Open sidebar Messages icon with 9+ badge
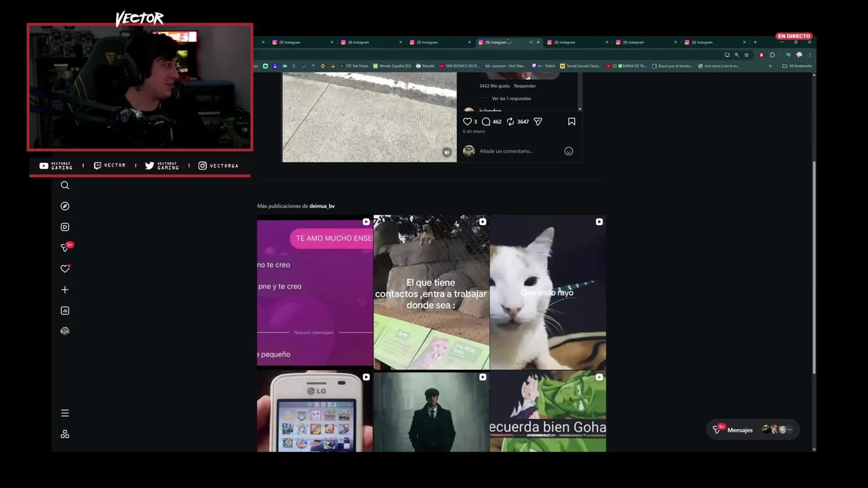The width and height of the screenshot is (868, 488). click(66, 247)
